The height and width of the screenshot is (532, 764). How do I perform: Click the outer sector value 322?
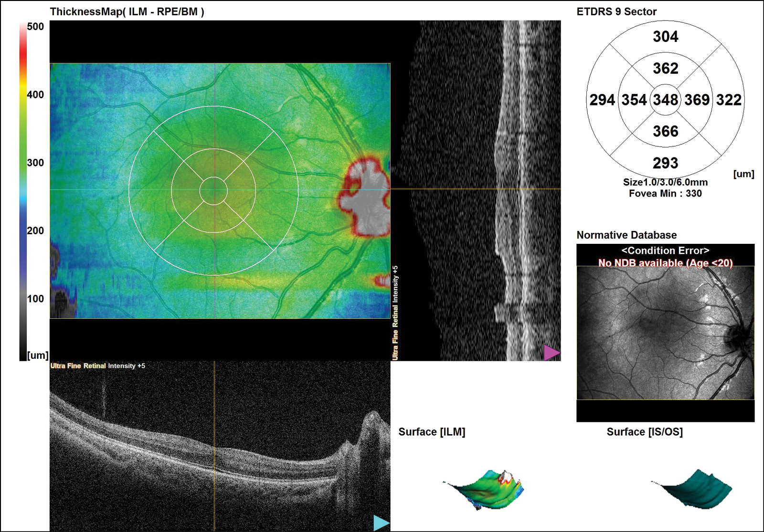point(729,100)
